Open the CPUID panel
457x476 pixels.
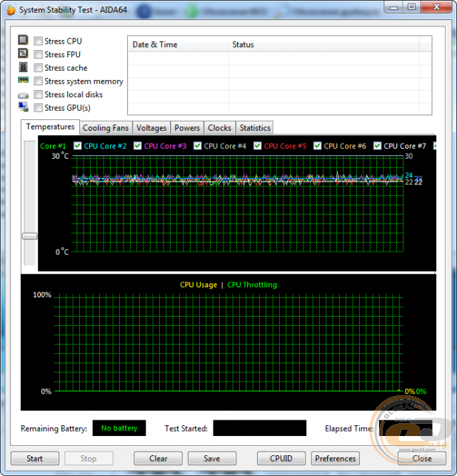pyautogui.click(x=281, y=458)
